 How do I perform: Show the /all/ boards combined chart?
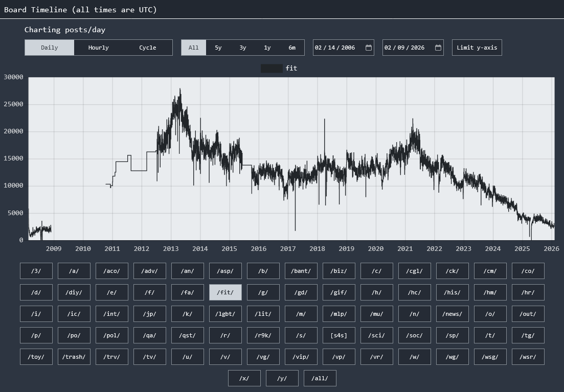(x=320, y=378)
